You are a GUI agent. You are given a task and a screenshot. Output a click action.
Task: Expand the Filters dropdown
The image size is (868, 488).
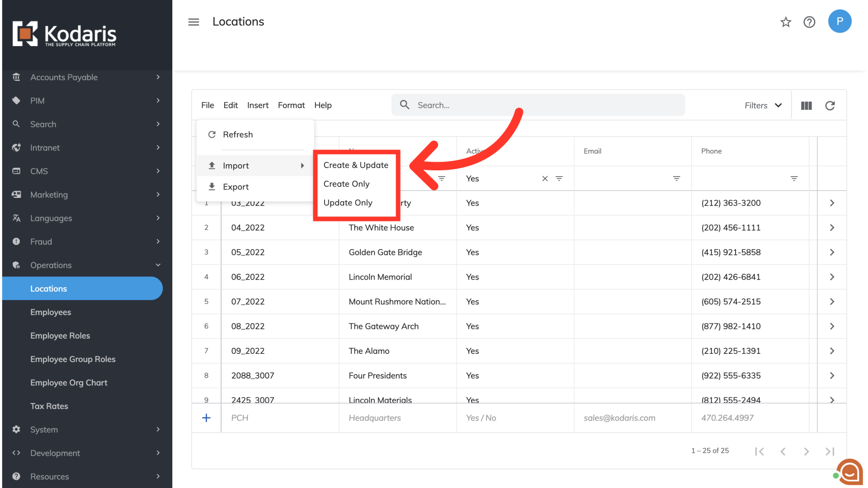[763, 105]
